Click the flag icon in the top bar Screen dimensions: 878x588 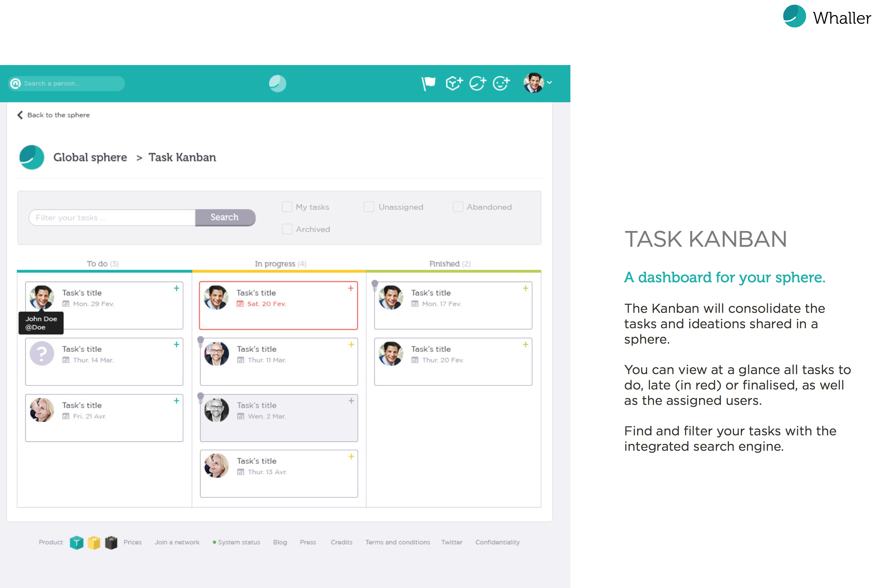click(x=428, y=83)
